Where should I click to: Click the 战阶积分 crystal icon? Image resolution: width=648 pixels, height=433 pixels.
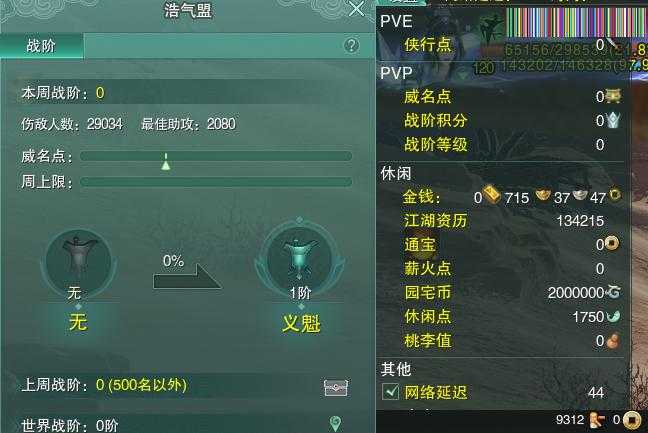tap(613, 120)
